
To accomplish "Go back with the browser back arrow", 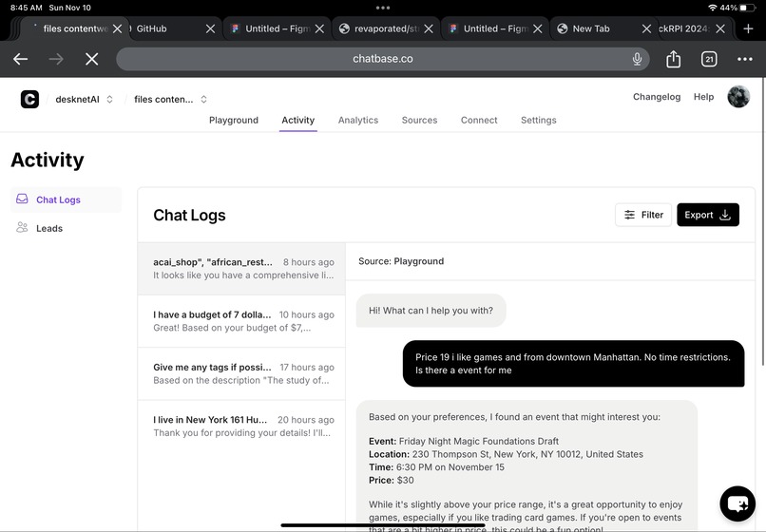I will click(21, 59).
